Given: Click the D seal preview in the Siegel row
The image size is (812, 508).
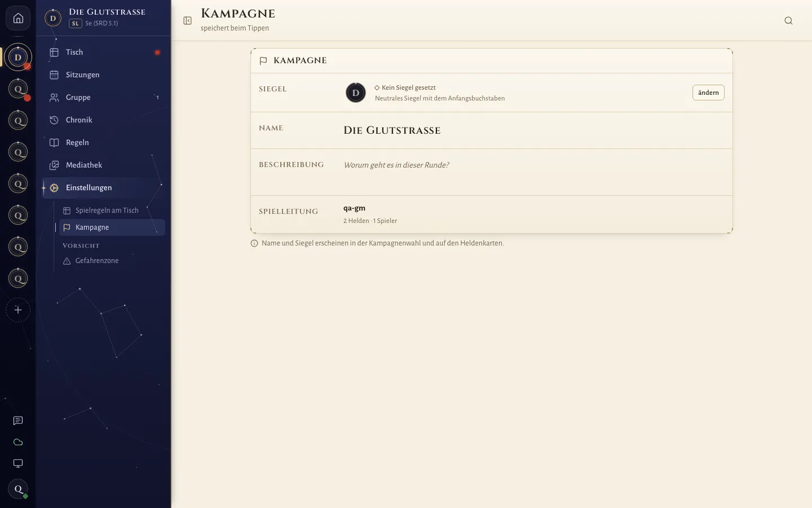Looking at the screenshot, I should click(356, 93).
